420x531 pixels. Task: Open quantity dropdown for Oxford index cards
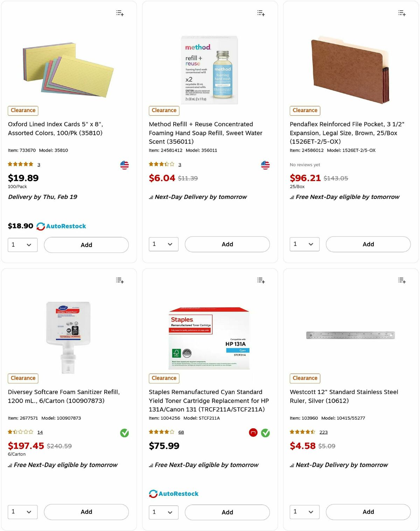pos(22,245)
